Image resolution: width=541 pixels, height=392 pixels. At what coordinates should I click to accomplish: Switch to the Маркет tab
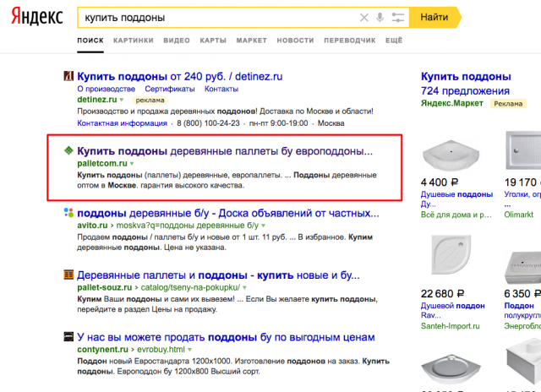pyautogui.click(x=252, y=41)
